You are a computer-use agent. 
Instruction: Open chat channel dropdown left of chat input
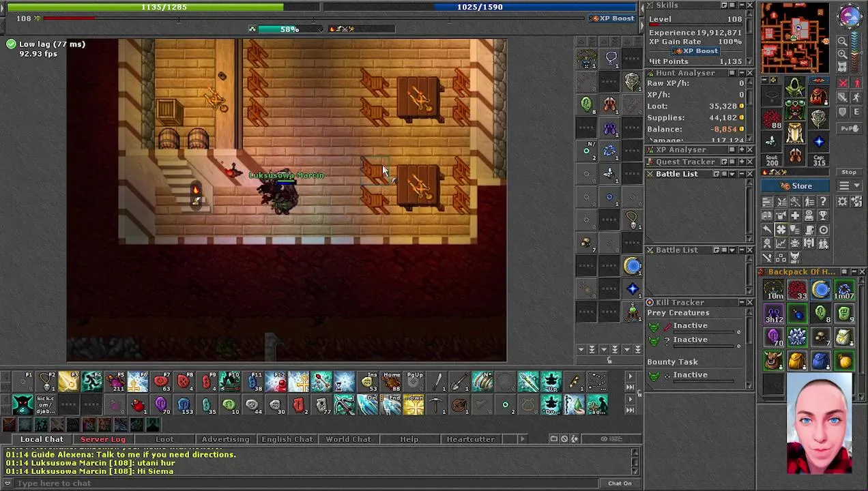click(8, 483)
